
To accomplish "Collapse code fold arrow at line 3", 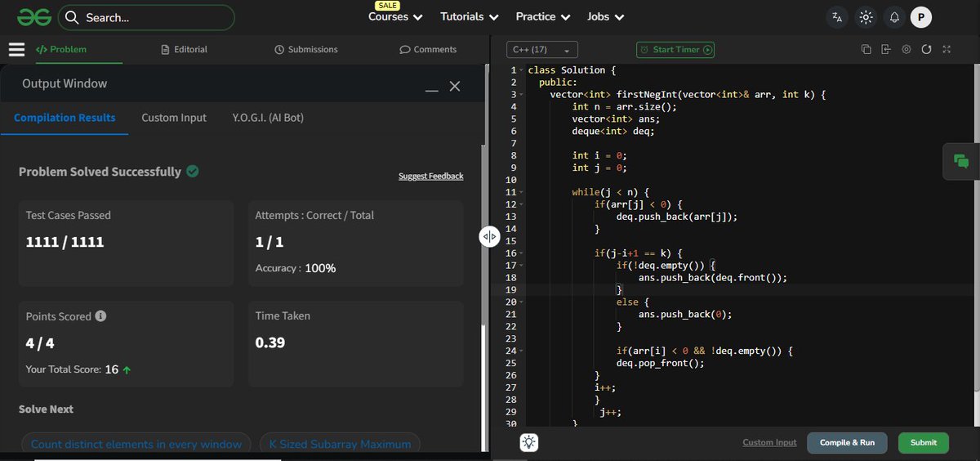I will (x=522, y=95).
